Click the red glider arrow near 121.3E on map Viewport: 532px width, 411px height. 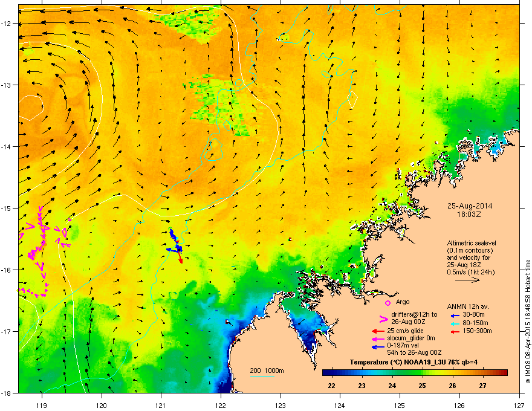tap(180, 257)
